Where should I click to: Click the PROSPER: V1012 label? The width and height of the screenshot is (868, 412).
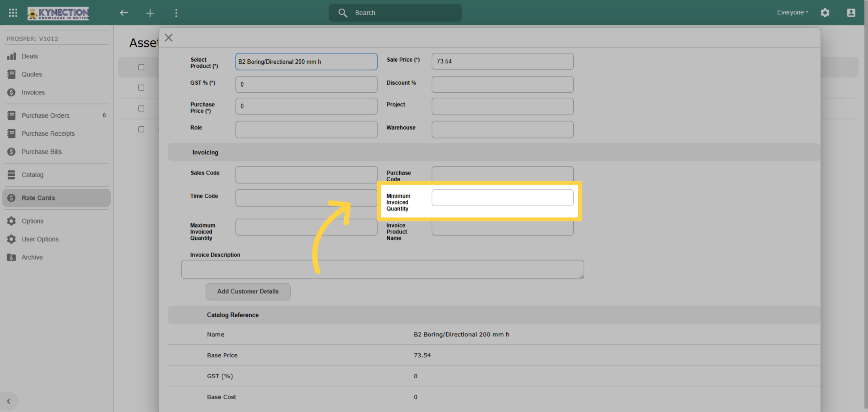point(33,39)
